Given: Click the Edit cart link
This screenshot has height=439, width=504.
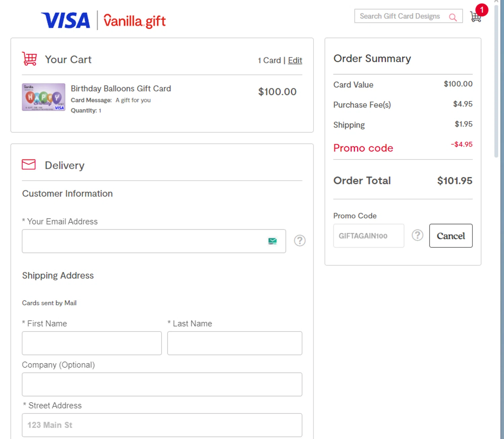Looking at the screenshot, I should [295, 61].
